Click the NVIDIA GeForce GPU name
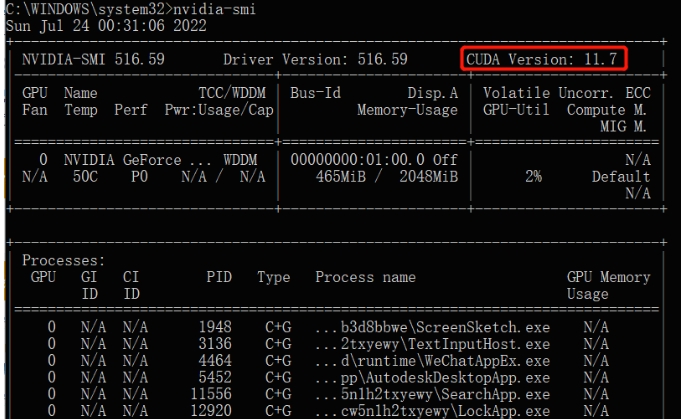Image resolution: width=683 pixels, height=419 pixels. tap(137, 160)
